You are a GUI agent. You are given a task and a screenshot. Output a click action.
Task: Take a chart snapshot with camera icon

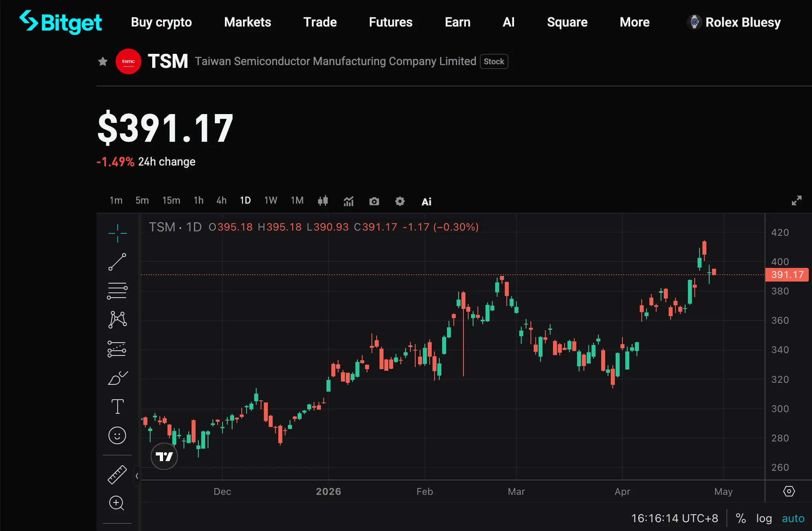[x=374, y=201]
